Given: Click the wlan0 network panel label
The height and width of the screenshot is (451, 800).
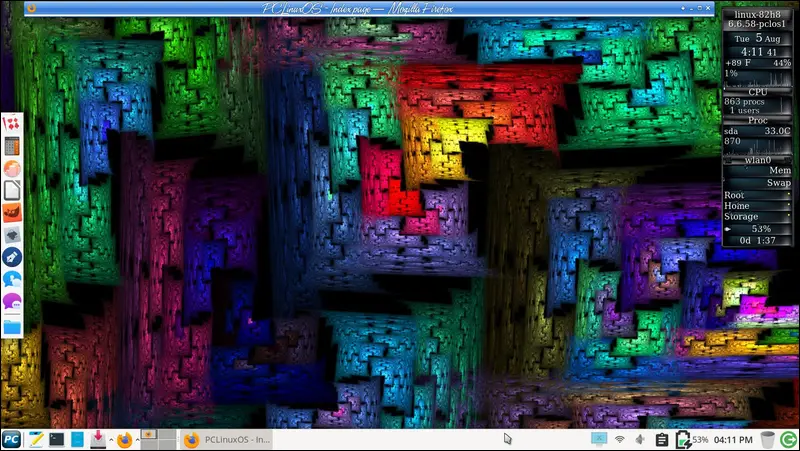Looking at the screenshot, I should 757,160.
